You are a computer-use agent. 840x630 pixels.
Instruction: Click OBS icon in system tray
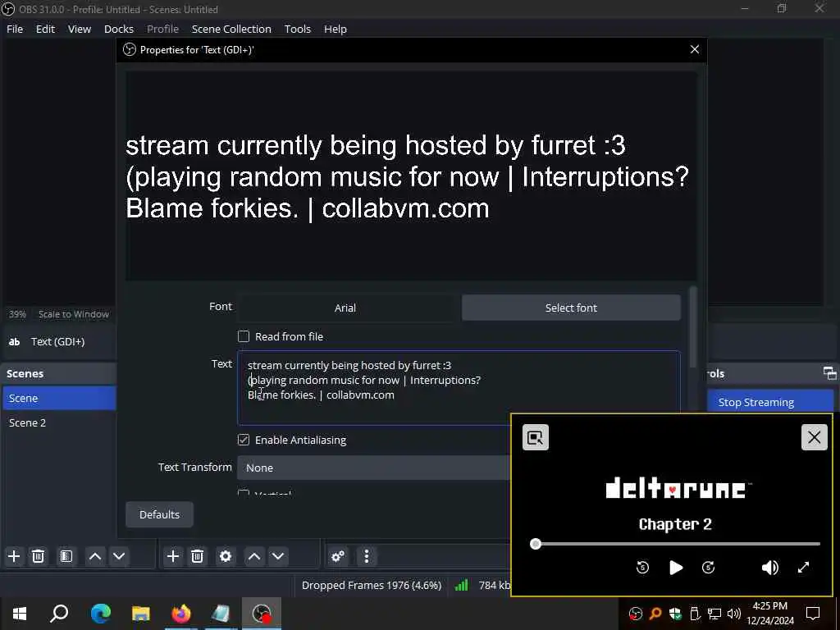(x=636, y=614)
